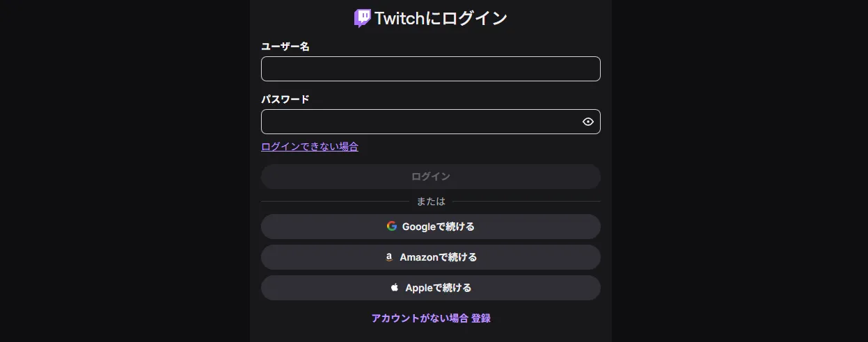868x342 pixels.
Task: Focus the パスワード input field
Action: click(x=418, y=122)
